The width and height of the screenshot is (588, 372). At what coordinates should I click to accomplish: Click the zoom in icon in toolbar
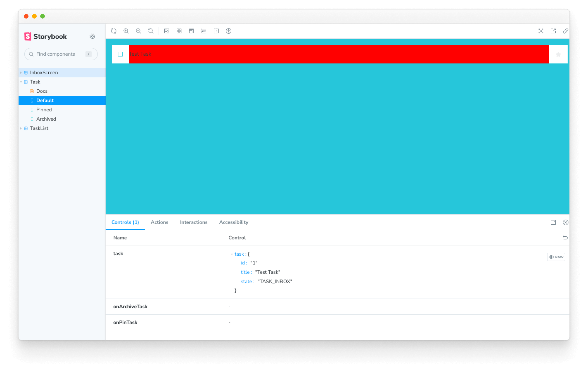(126, 31)
